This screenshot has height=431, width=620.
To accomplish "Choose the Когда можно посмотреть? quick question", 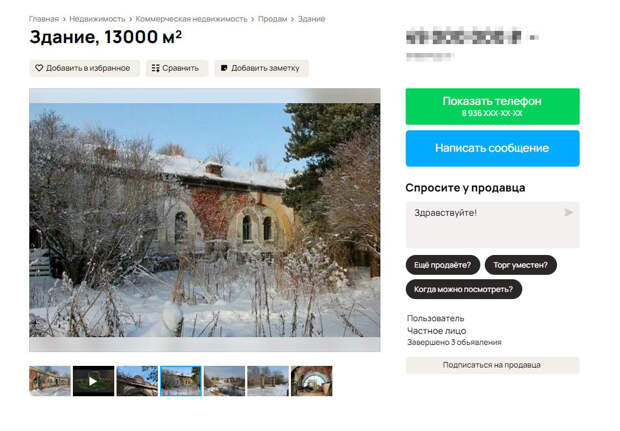I will [x=463, y=289].
